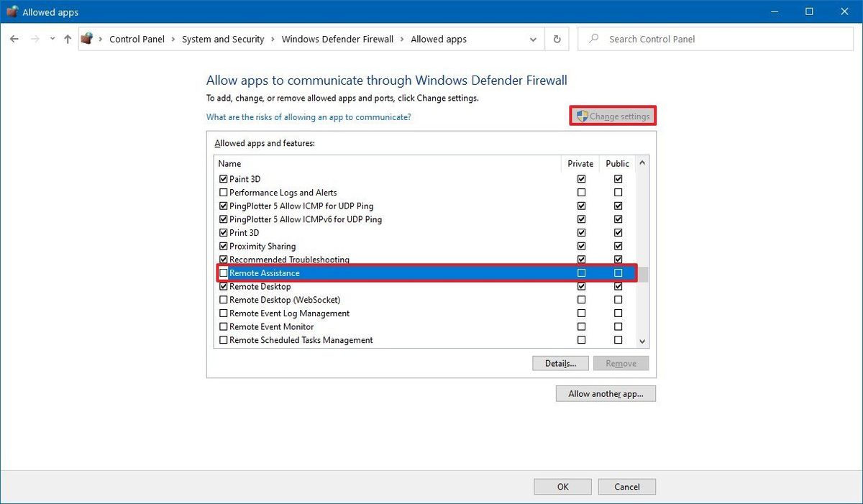Navigate to Windows Defender Firewall breadcrumb
Screen dimensions: 863x504
(337, 39)
